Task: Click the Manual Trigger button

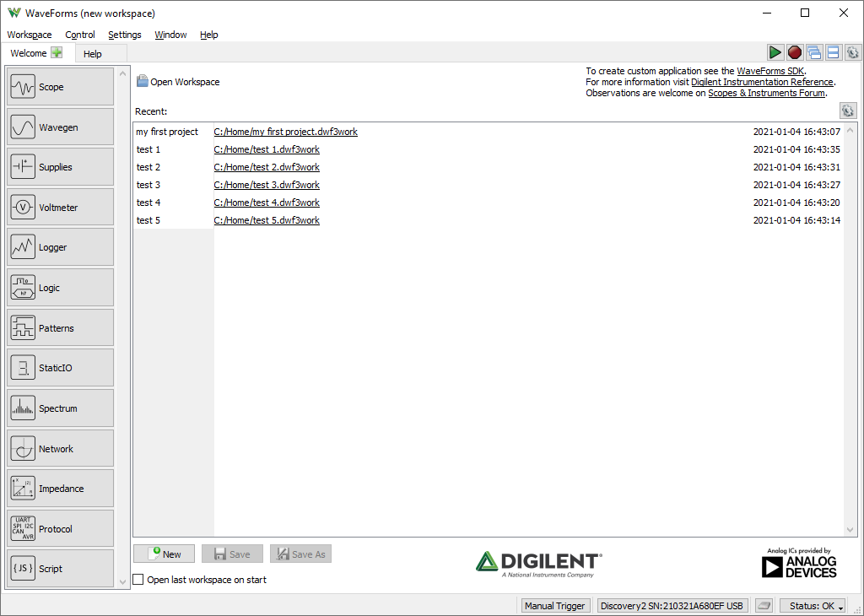Action: pos(555,606)
